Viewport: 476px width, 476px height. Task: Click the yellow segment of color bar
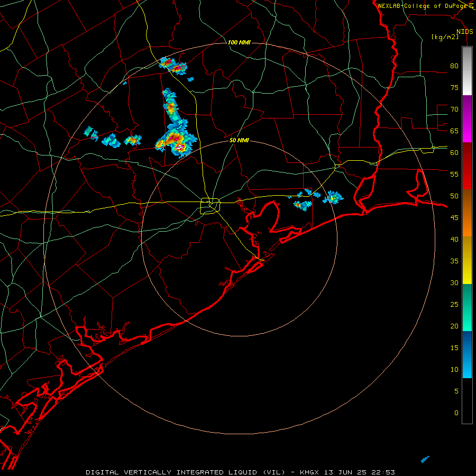tap(467, 260)
